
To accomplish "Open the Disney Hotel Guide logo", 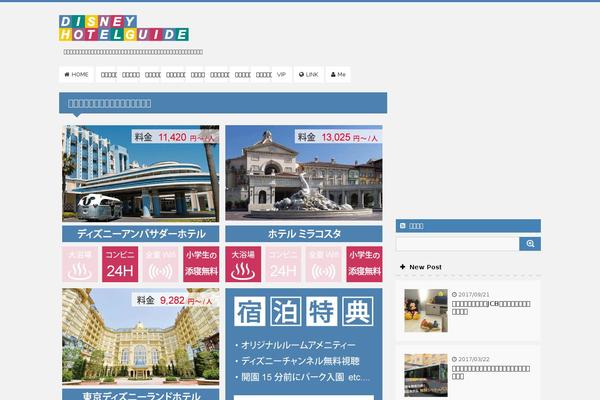I will click(124, 28).
